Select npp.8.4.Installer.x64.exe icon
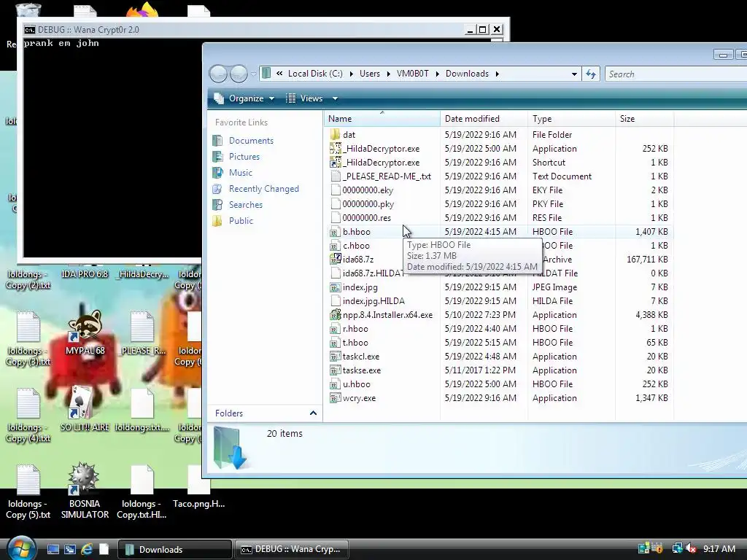Screen dimensions: 747x560 point(336,315)
